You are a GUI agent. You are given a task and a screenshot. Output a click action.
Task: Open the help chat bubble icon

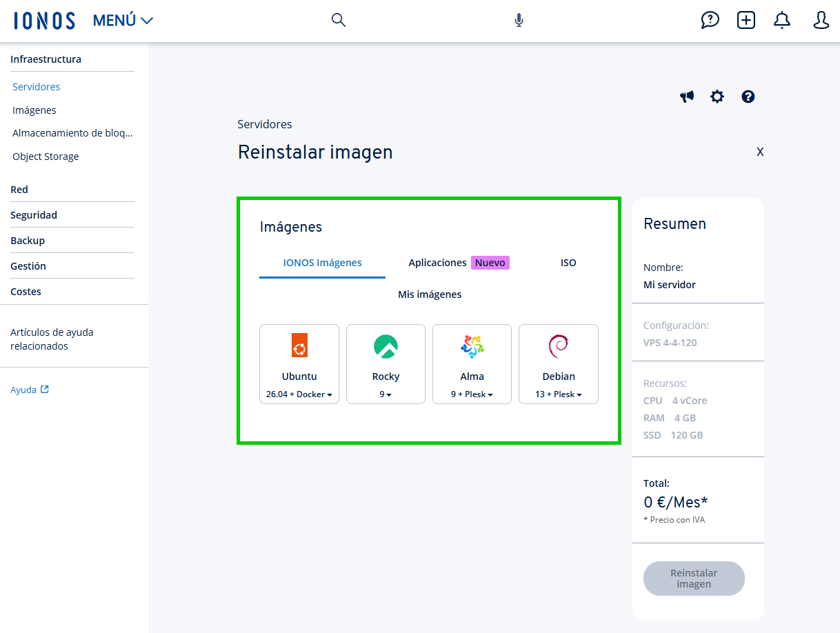pos(710,20)
